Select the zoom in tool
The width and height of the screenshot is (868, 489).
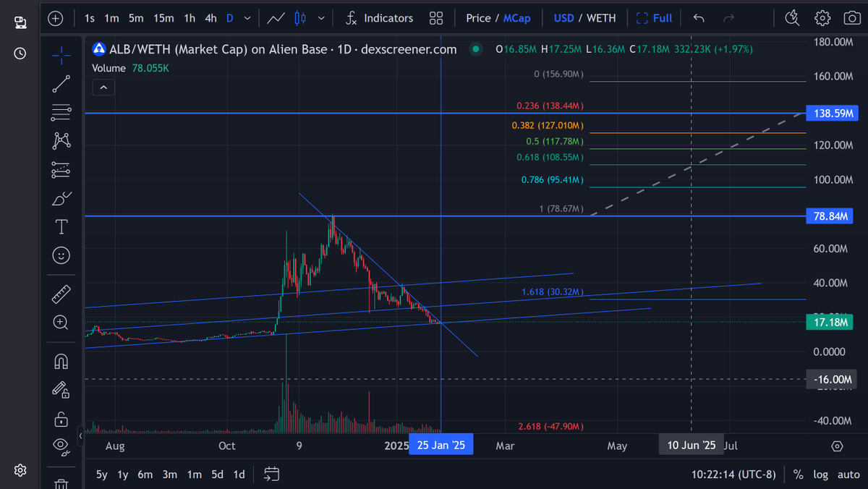pos(61,322)
